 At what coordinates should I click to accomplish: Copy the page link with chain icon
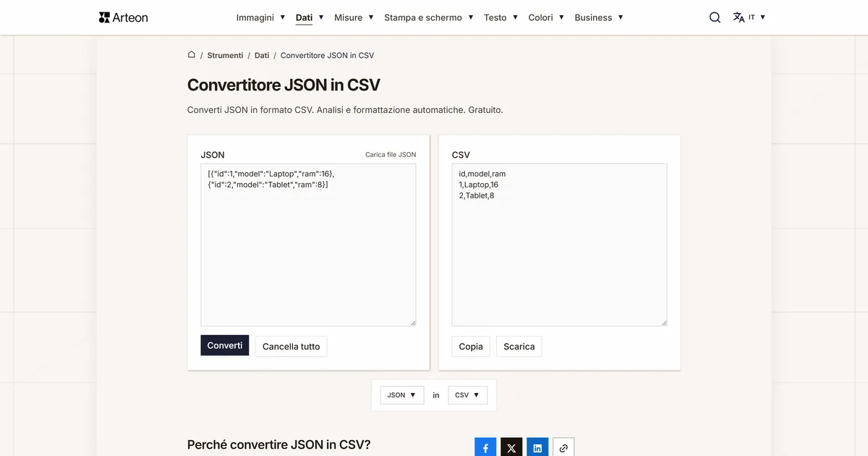(x=563, y=448)
